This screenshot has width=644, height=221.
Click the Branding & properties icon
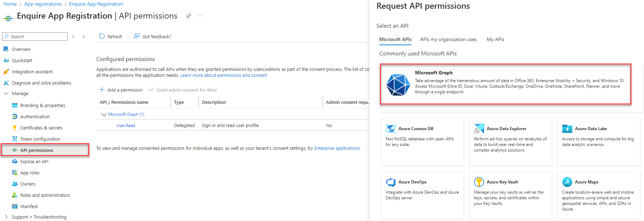pyautogui.click(x=14, y=105)
